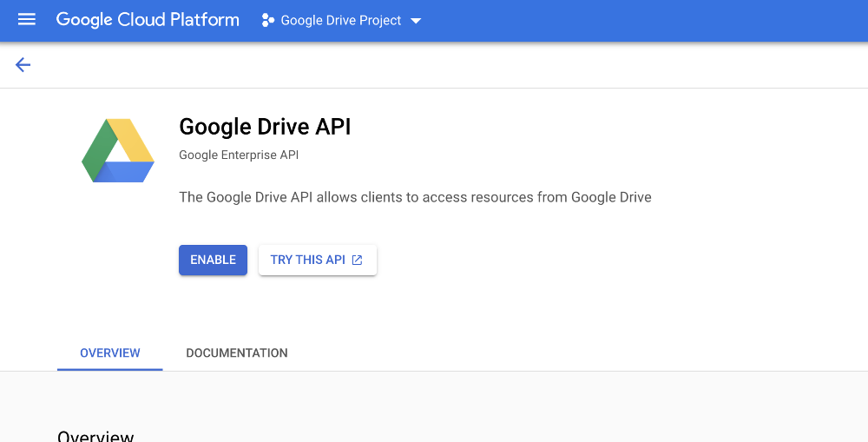This screenshot has height=442, width=868.
Task: Open the project selector dropdown arrow
Action: point(416,21)
